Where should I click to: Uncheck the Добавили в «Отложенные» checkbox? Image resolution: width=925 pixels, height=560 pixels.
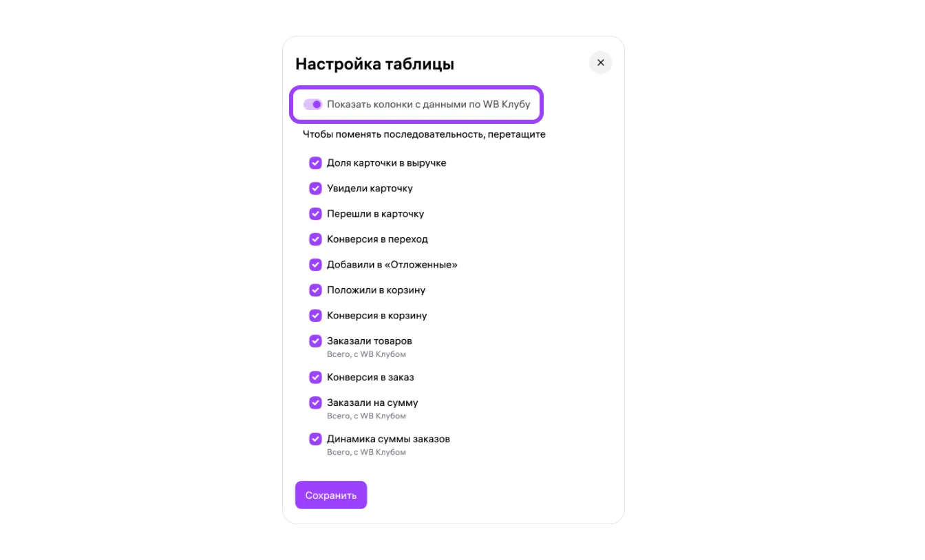[x=315, y=265]
